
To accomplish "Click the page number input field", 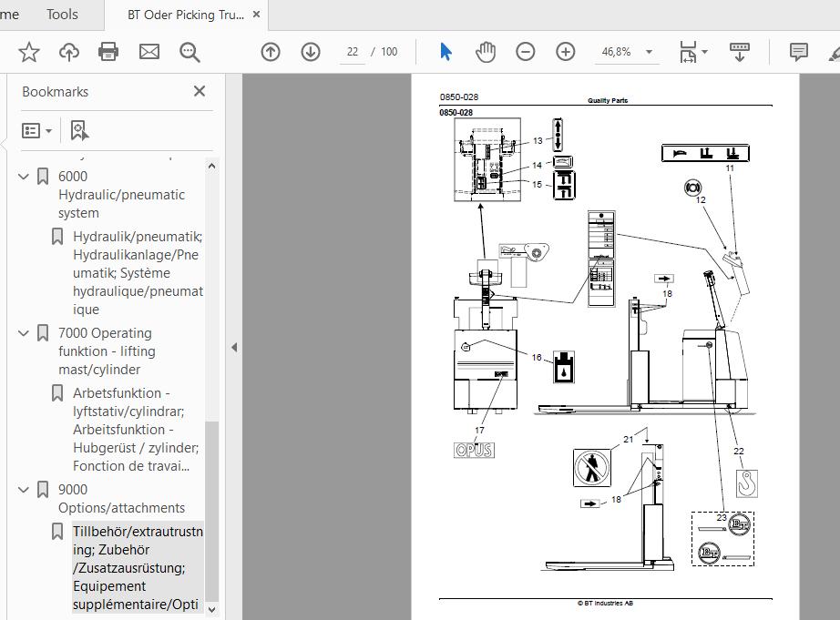I will tap(352, 52).
